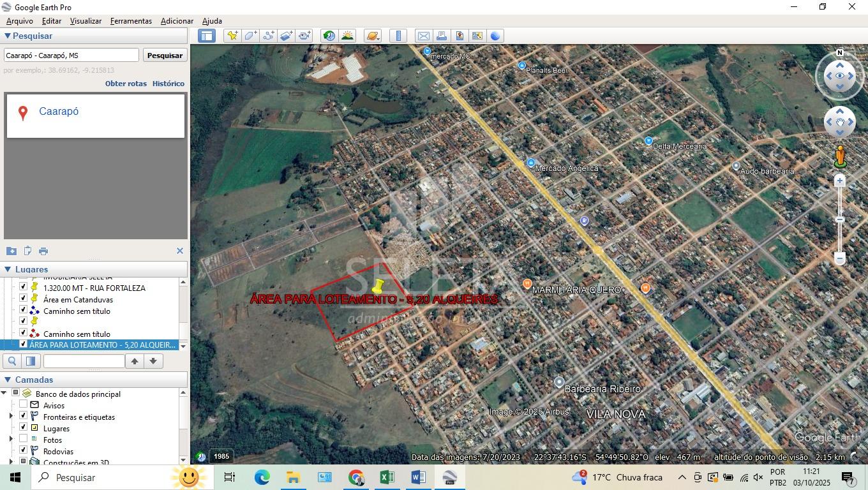Click the zoom slider handle
Screen dimensions: 868x490
click(840, 219)
